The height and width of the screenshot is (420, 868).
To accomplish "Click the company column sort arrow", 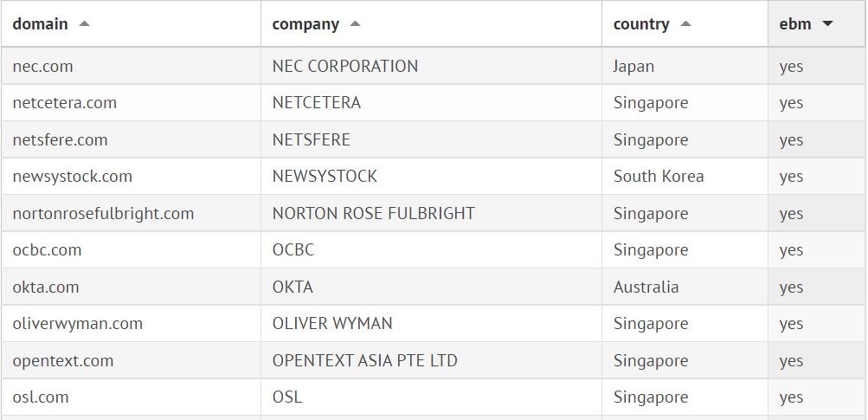I will (x=355, y=24).
